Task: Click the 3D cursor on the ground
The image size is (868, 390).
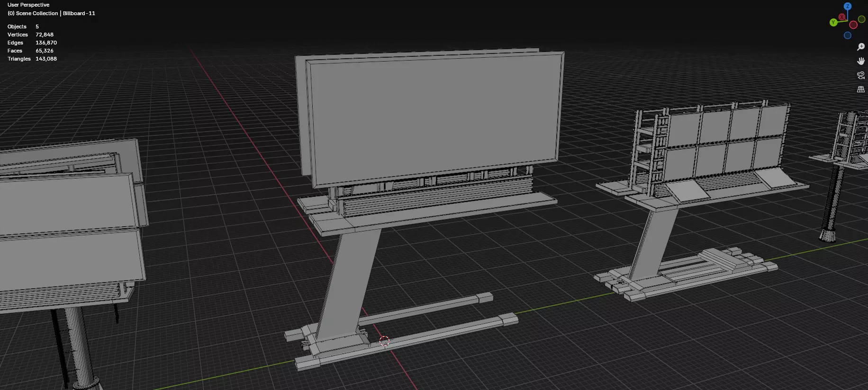Action: pyautogui.click(x=384, y=341)
